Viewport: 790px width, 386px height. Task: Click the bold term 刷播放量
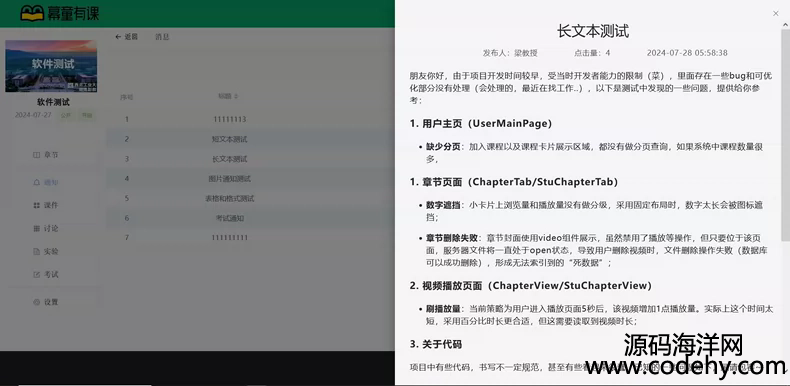click(443, 308)
